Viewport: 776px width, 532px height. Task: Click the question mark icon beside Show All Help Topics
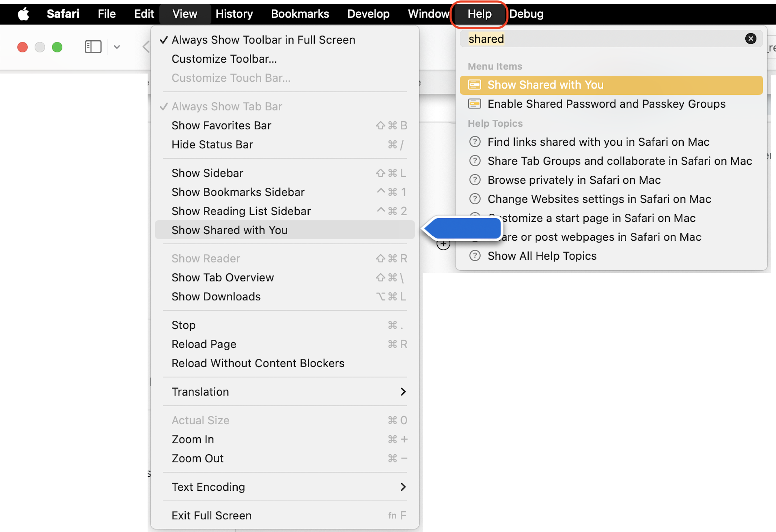coord(475,256)
